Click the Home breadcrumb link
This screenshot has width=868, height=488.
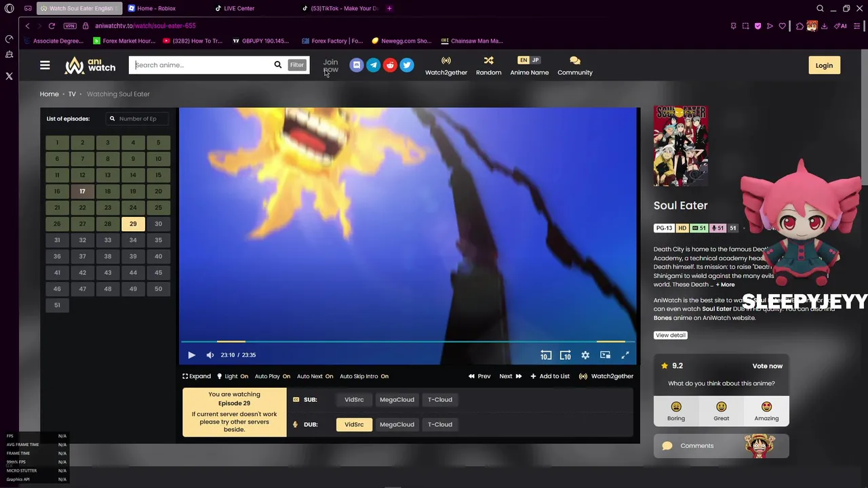[x=49, y=94]
